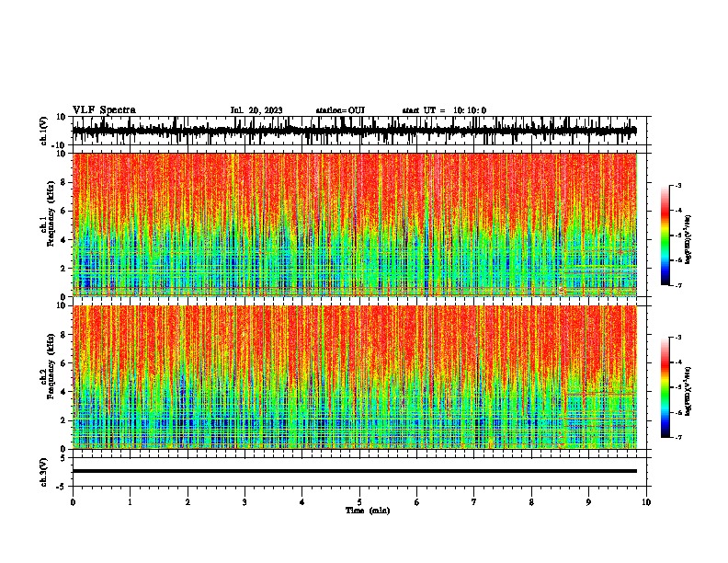
Task: Click the "8" kHz tick of ch.2 spectrogram
Action: coord(64,335)
